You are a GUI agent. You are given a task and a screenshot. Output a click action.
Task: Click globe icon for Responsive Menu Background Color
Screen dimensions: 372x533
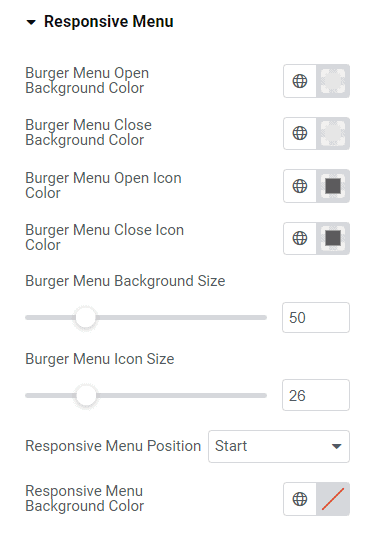[x=300, y=499]
